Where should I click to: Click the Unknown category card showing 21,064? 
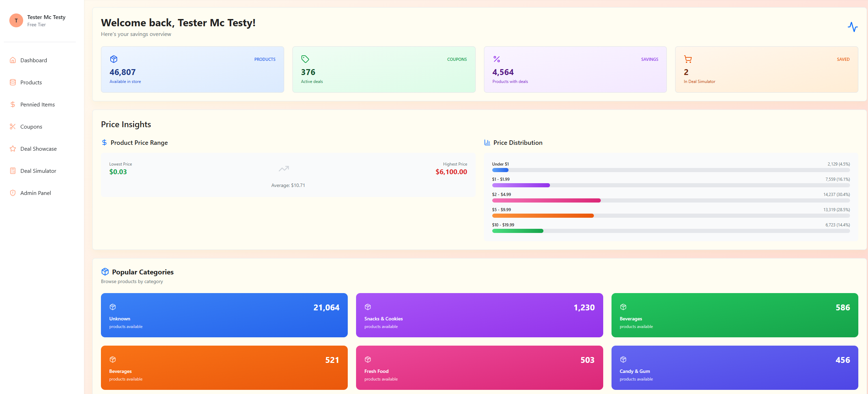224,315
